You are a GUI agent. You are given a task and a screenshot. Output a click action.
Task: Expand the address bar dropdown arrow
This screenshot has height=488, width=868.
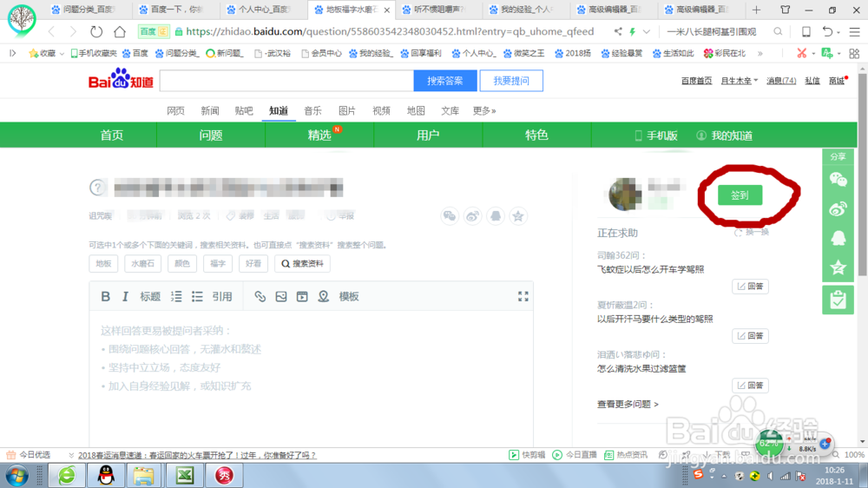click(x=647, y=31)
